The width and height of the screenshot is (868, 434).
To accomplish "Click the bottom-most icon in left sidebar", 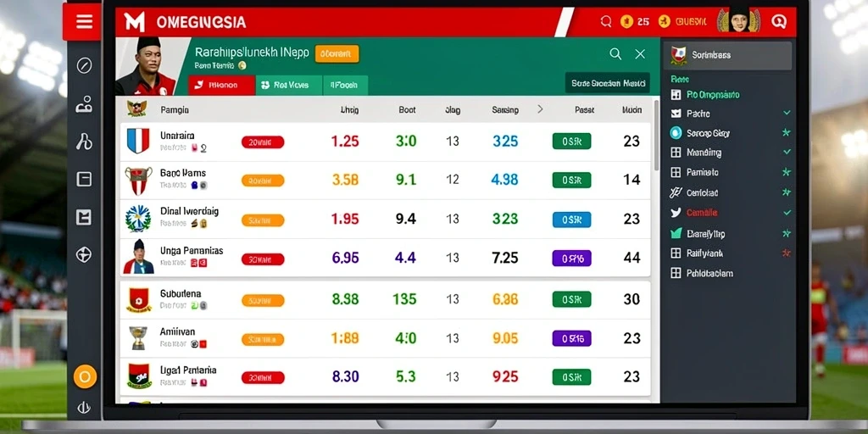I will point(84,408).
